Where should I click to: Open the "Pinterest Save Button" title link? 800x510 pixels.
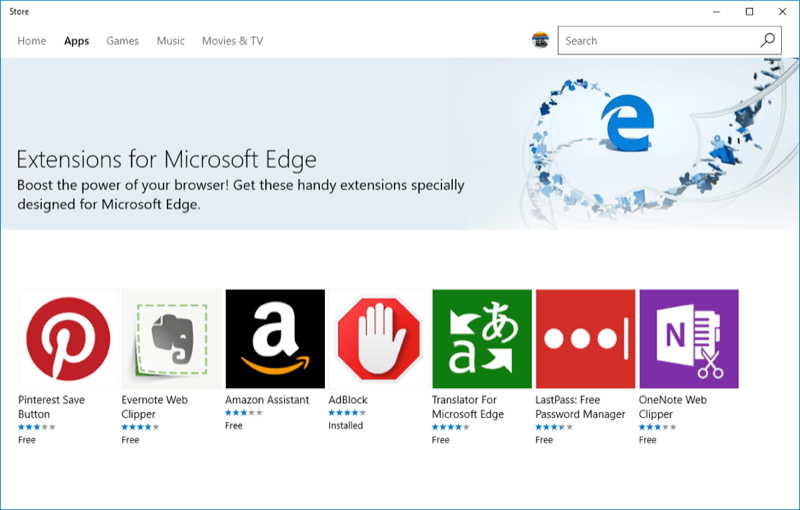click(x=51, y=407)
